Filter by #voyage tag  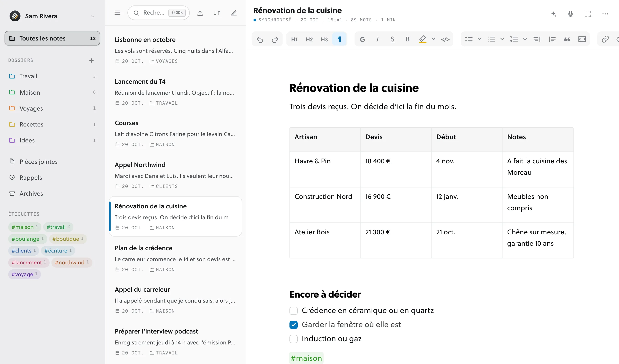point(25,274)
